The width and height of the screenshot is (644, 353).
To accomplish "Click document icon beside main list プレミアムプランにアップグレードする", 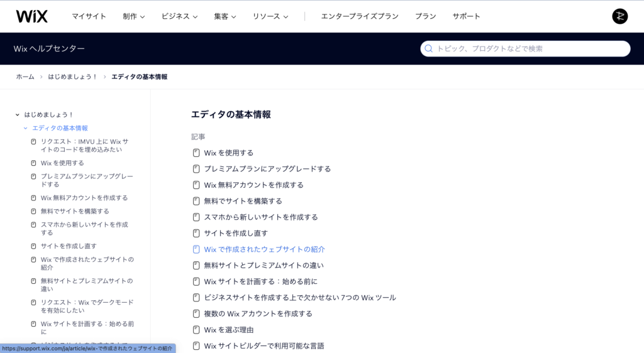I will (x=196, y=169).
